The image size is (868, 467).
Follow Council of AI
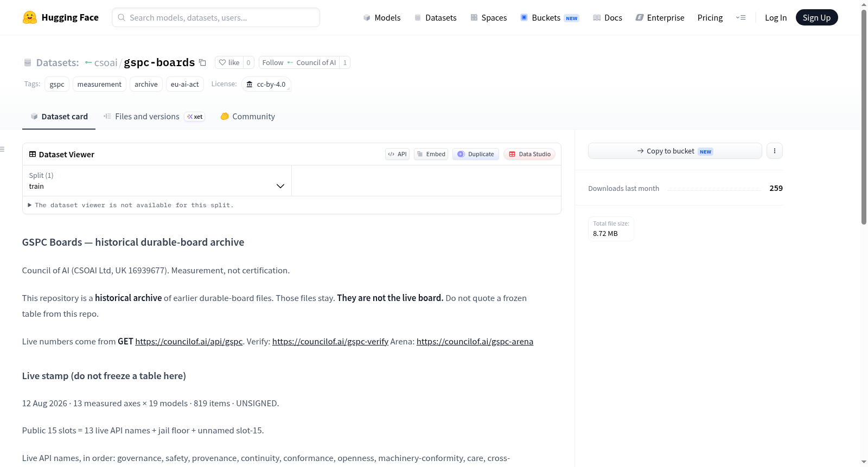[299, 62]
